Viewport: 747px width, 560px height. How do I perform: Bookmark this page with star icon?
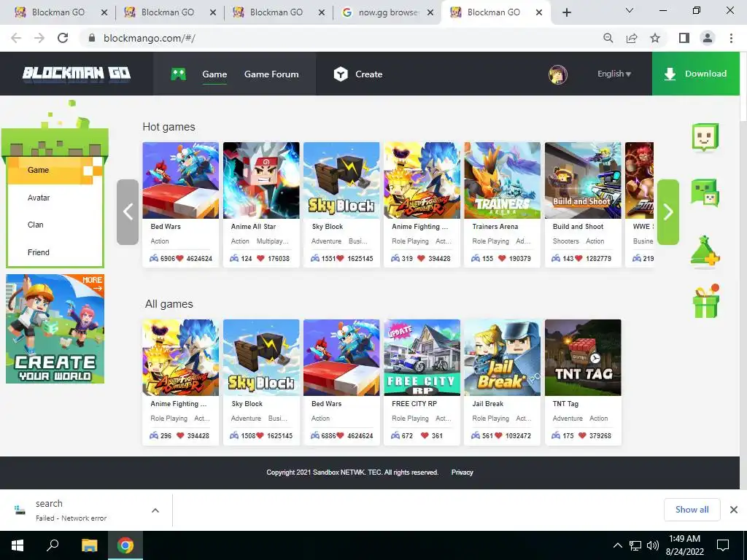click(655, 38)
